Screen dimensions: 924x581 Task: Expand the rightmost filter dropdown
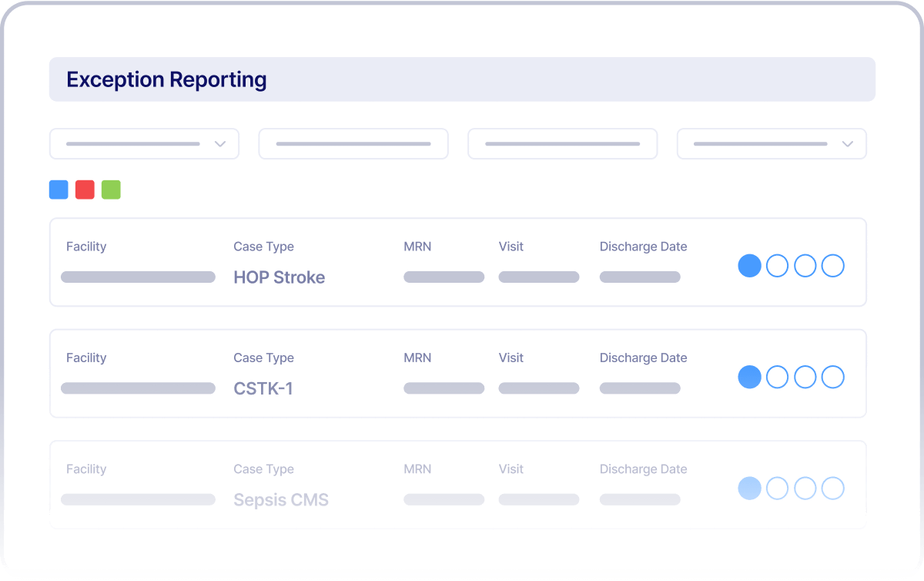771,143
